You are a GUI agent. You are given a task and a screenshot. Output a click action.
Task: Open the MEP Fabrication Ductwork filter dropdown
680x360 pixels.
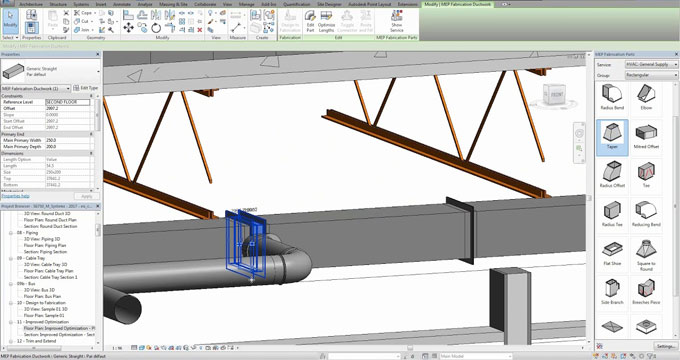36,88
